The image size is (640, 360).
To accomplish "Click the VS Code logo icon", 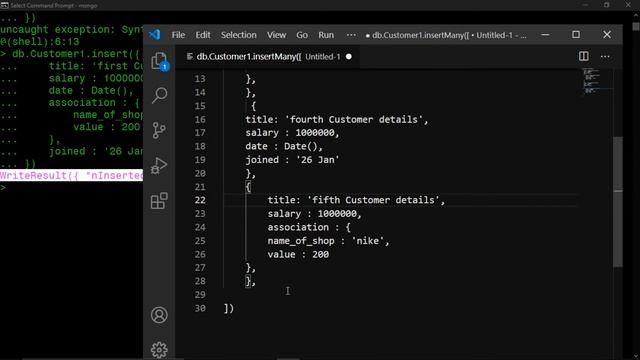I will 155,35.
